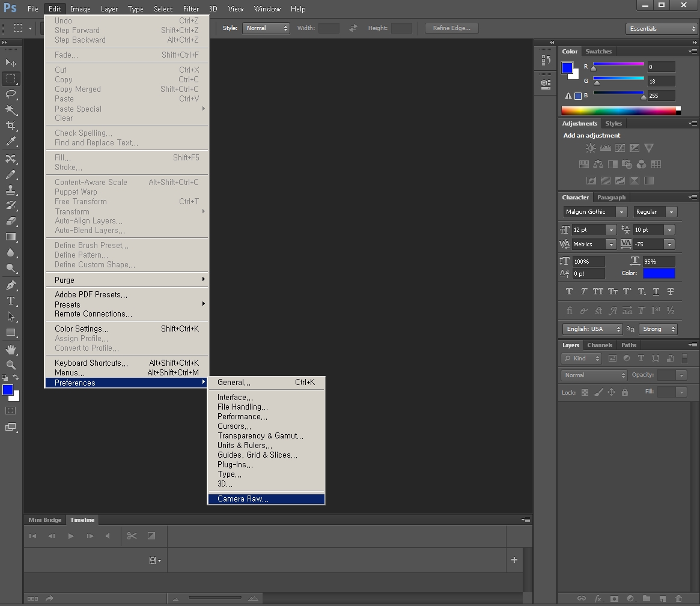700x606 pixels.
Task: Switch to the Mini Bridge tab
Action: click(44, 520)
